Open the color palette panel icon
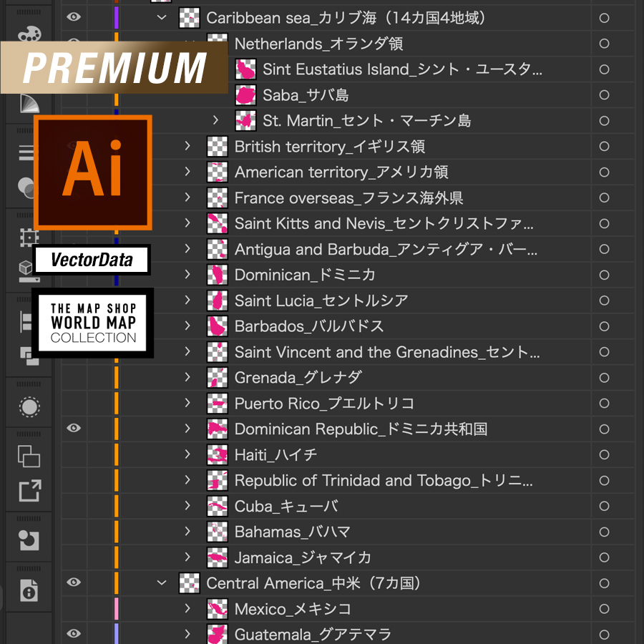This screenshot has height=644, width=644. pyautogui.click(x=29, y=34)
